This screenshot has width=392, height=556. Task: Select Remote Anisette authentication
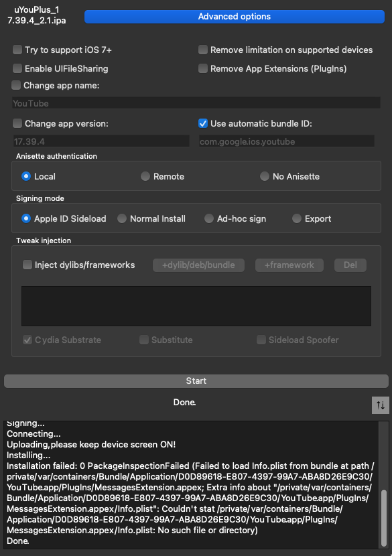pyautogui.click(x=145, y=176)
